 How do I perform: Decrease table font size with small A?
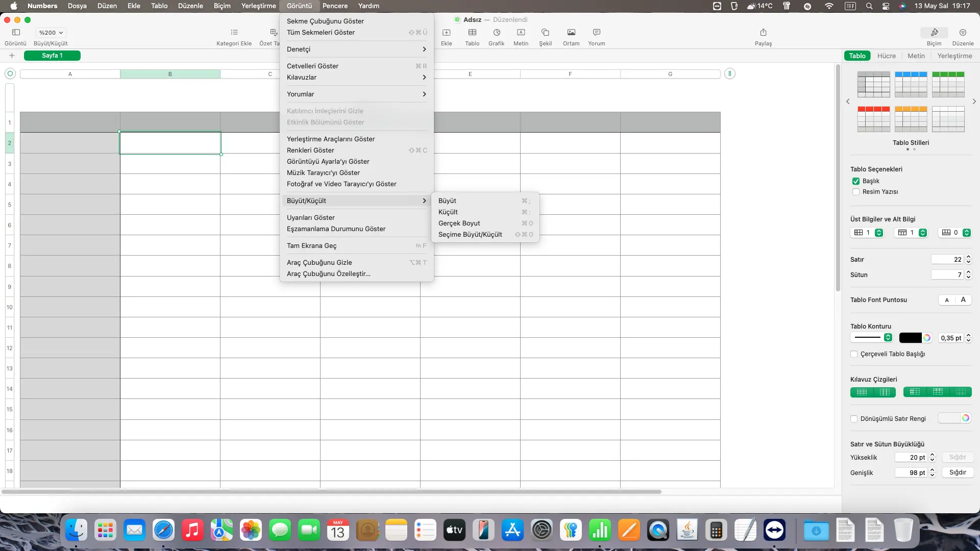click(947, 300)
